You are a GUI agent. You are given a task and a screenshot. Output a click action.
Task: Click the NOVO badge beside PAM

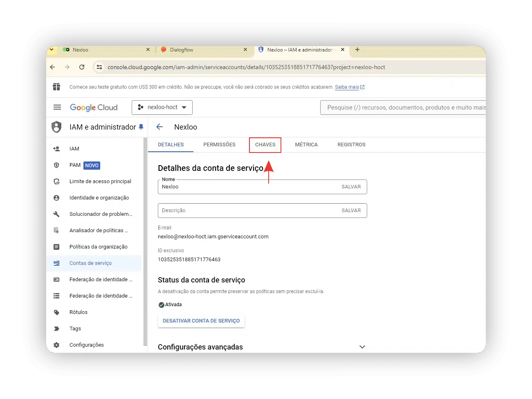(92, 166)
